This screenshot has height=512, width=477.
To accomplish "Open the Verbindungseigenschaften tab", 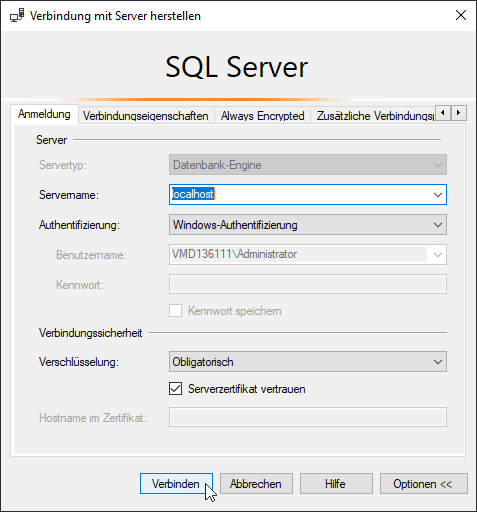I will click(x=146, y=116).
